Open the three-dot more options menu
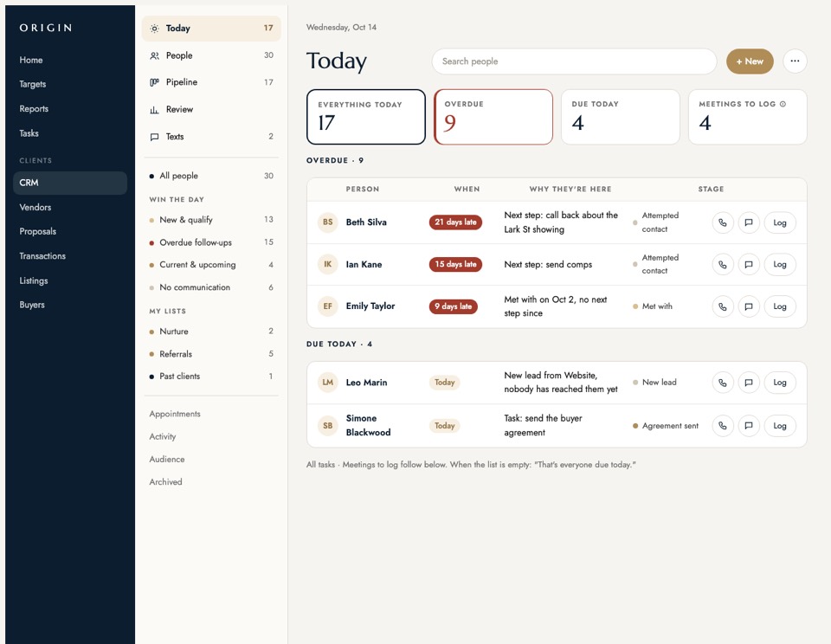Screen dimensions: 831x644 point(795,61)
